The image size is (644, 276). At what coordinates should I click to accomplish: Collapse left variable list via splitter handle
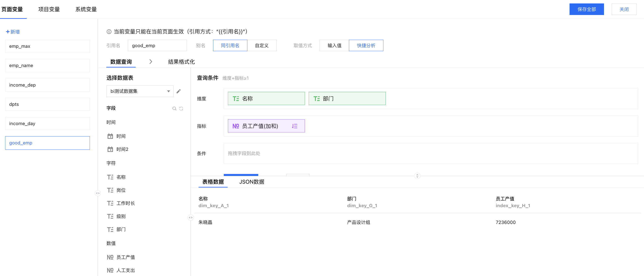(98, 193)
